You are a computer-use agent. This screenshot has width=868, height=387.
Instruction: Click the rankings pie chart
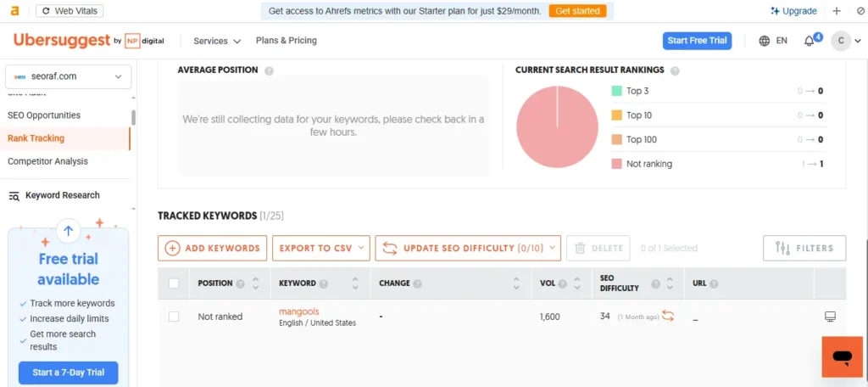click(557, 127)
